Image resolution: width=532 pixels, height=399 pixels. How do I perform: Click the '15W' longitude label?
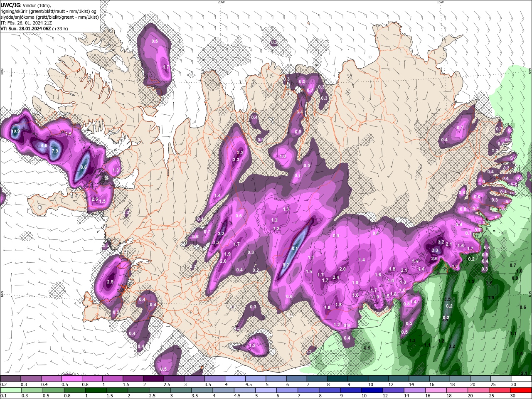(440, 2)
